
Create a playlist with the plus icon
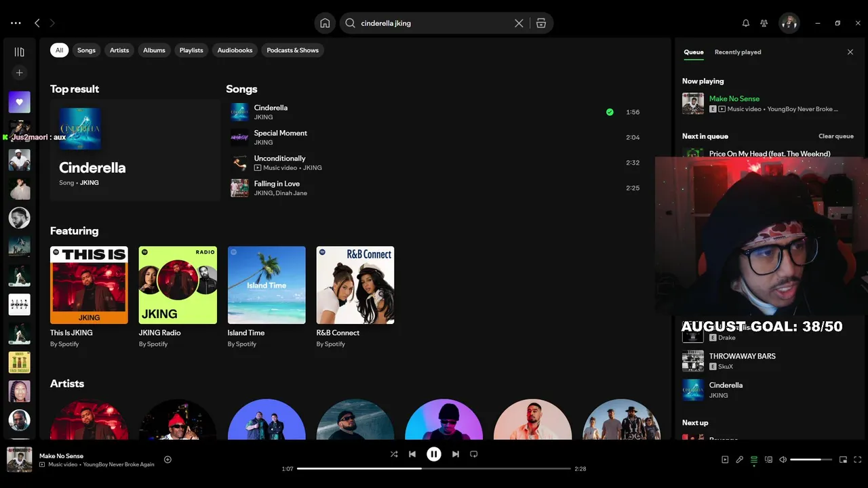point(19,73)
